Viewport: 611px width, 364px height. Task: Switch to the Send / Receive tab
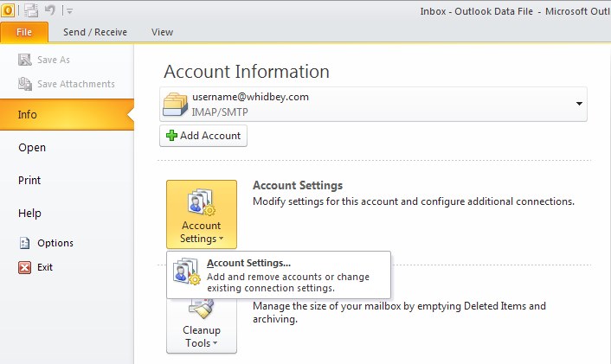[95, 32]
